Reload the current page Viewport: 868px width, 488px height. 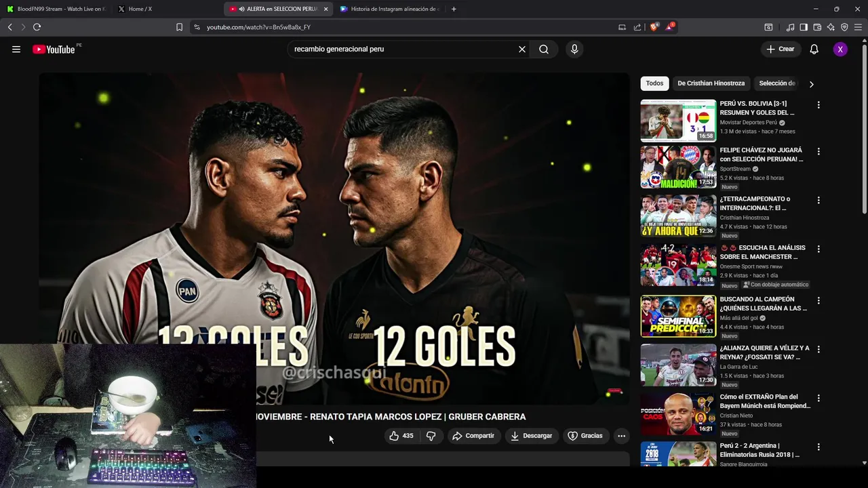(37, 27)
